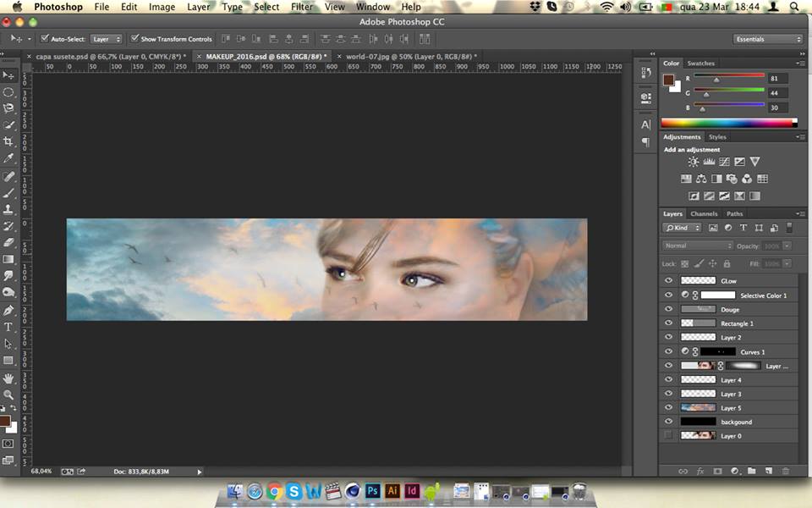The width and height of the screenshot is (812, 508).
Task: Choose the Hand tool
Action: (x=8, y=378)
